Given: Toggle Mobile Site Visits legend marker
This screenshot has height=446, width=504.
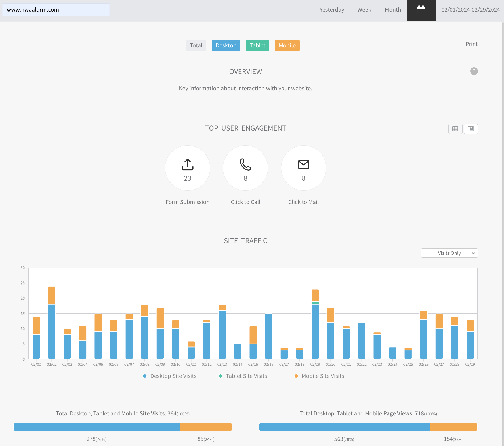Looking at the screenshot, I should click(x=296, y=376).
